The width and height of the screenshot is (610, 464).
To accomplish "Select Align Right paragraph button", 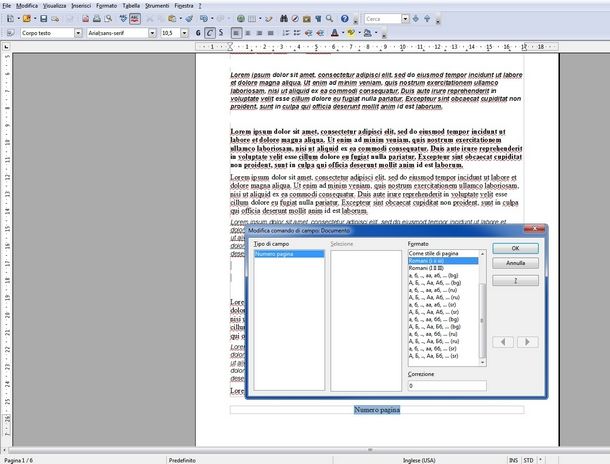I will 259,33.
